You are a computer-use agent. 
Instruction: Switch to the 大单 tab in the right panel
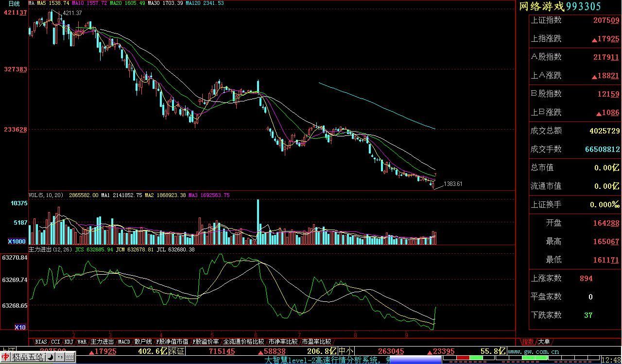click(x=544, y=342)
